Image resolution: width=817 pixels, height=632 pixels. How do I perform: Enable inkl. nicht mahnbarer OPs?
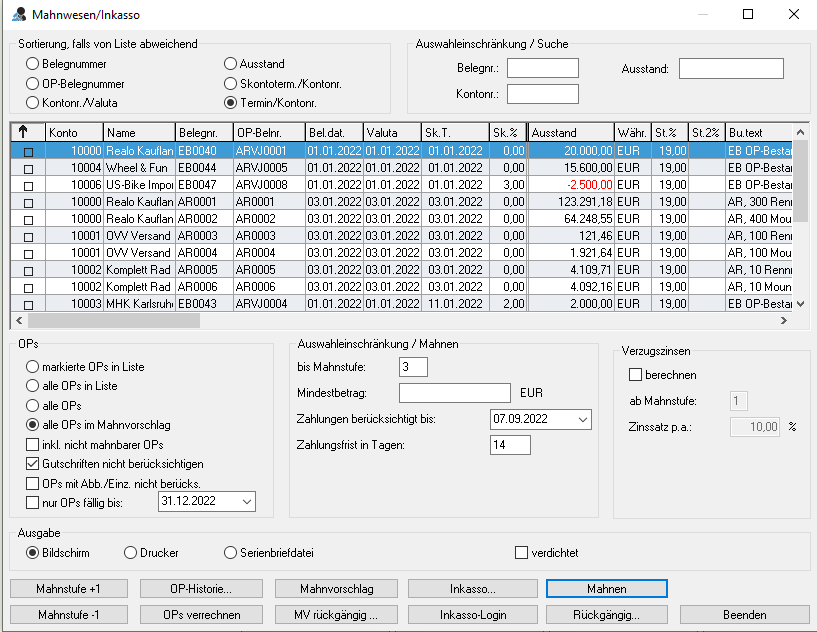pos(32,444)
